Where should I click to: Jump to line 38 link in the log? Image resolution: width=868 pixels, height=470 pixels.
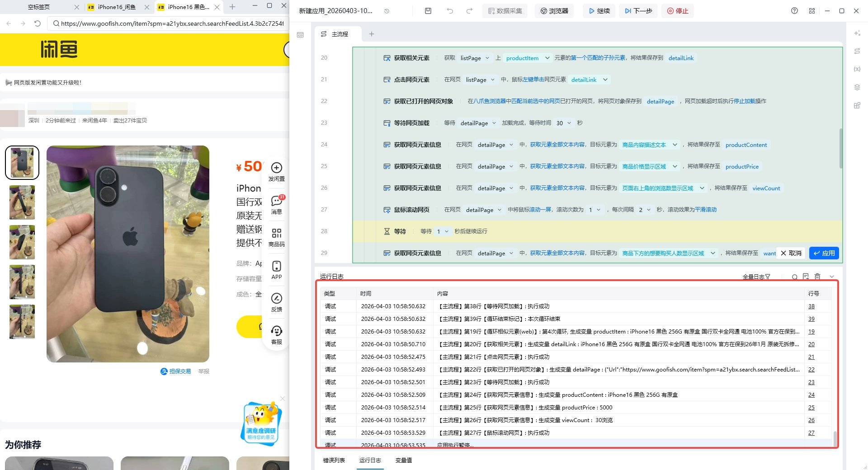tap(811, 306)
